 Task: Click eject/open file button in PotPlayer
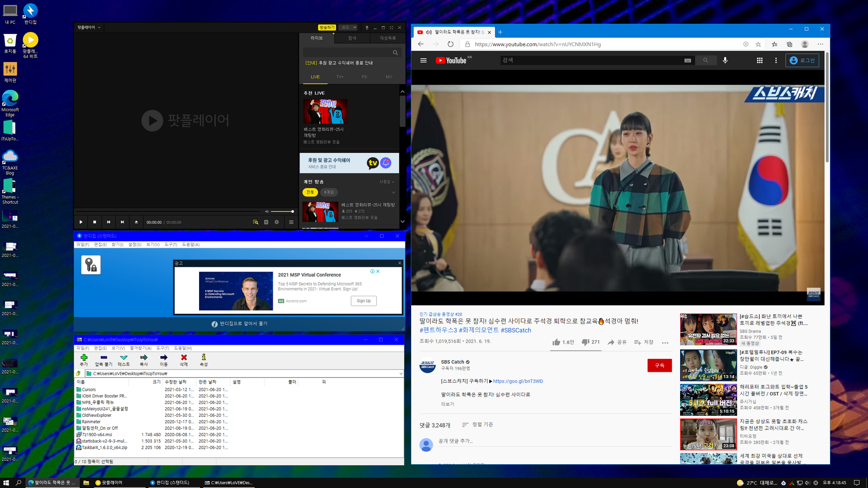(136, 222)
